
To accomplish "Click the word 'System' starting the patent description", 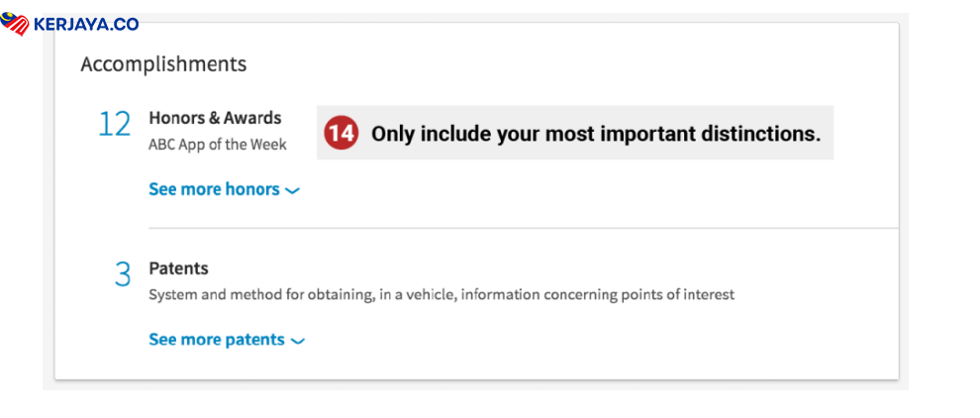I will 172,294.
